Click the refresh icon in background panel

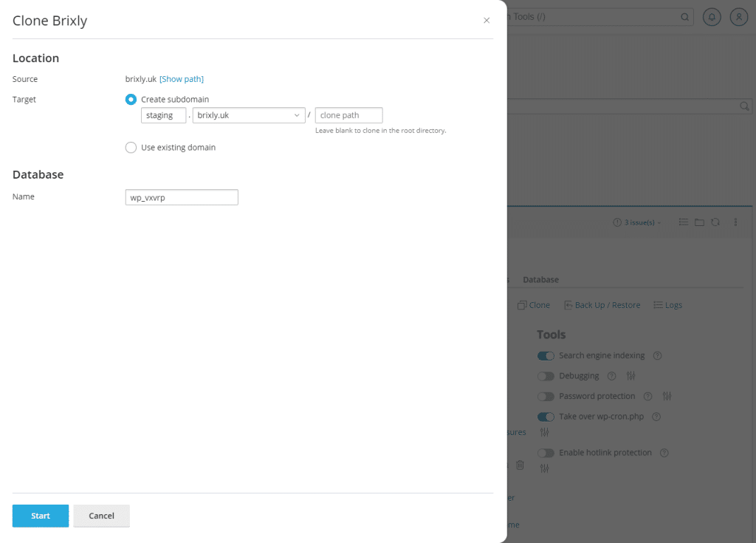[715, 222]
